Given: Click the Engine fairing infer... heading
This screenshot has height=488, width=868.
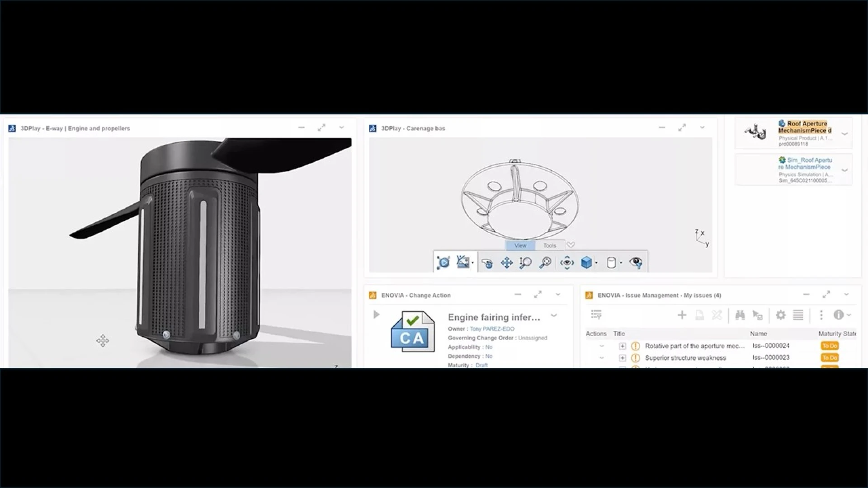Looking at the screenshot, I should click(x=494, y=317).
